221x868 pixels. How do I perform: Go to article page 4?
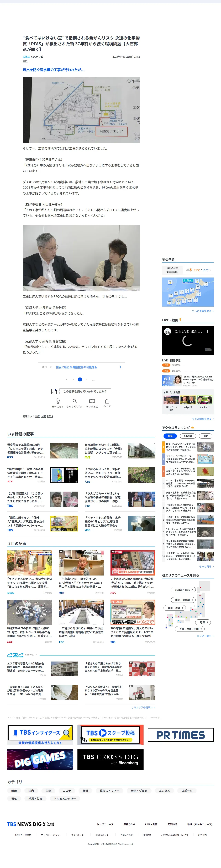[x=86, y=379]
